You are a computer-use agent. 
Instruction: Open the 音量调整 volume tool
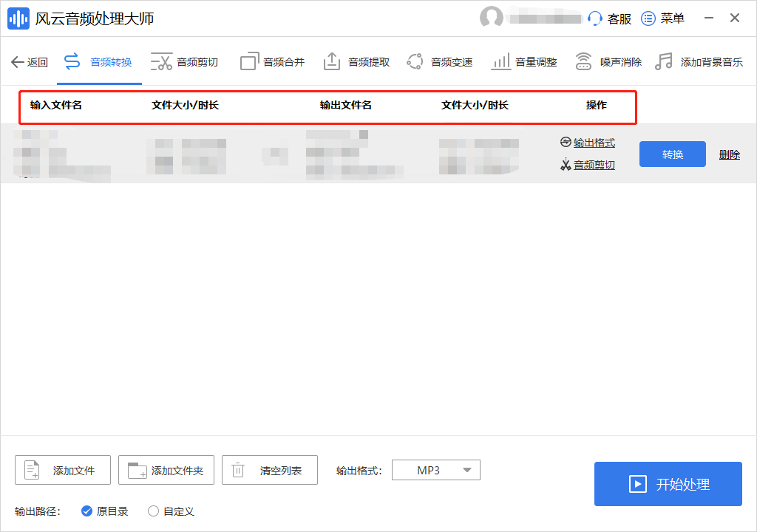coord(524,63)
